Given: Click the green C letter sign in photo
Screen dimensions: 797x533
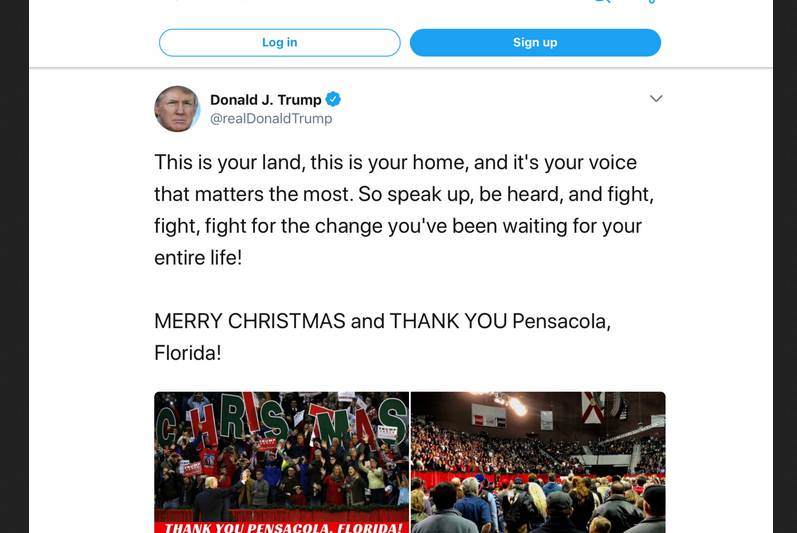Looking at the screenshot, I should click(x=166, y=428).
